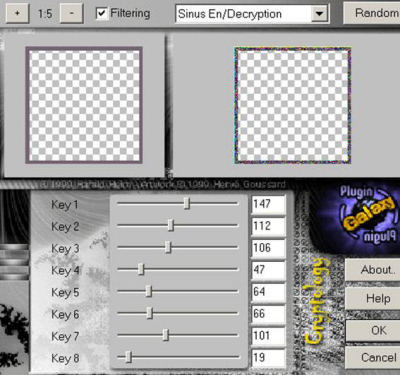
Task: Click the Key 2 value field
Action: pos(268,226)
